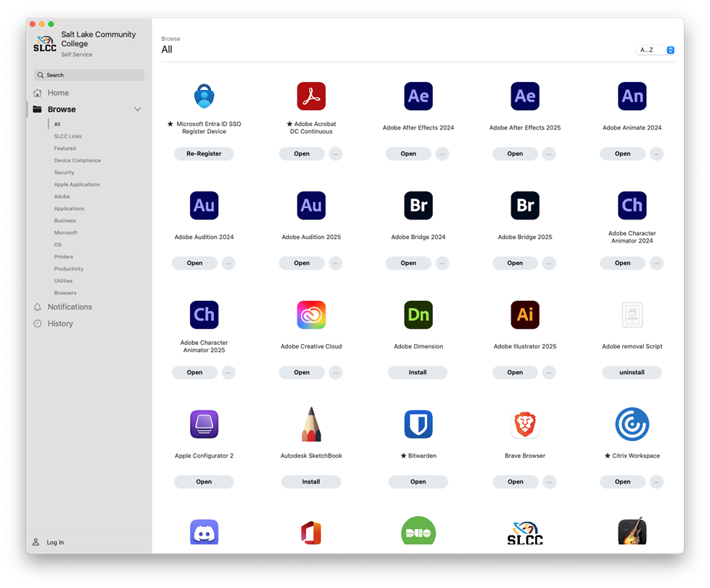Image resolution: width=710 pixels, height=588 pixels.
Task: Click into the Search field
Action: click(89, 75)
